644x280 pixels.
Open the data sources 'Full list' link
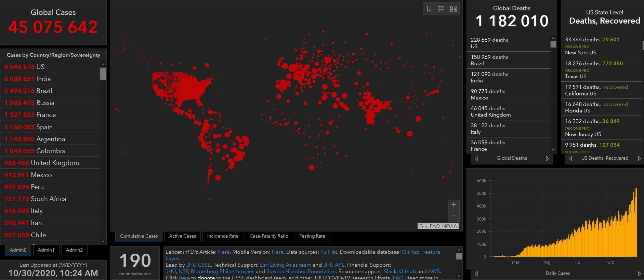[x=329, y=252]
